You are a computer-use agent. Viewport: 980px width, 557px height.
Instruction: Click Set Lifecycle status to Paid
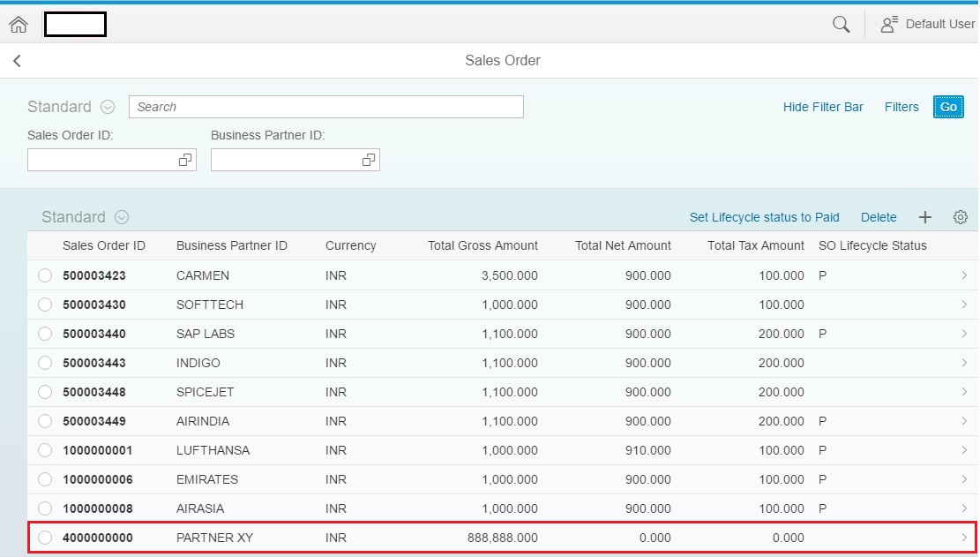tap(764, 216)
